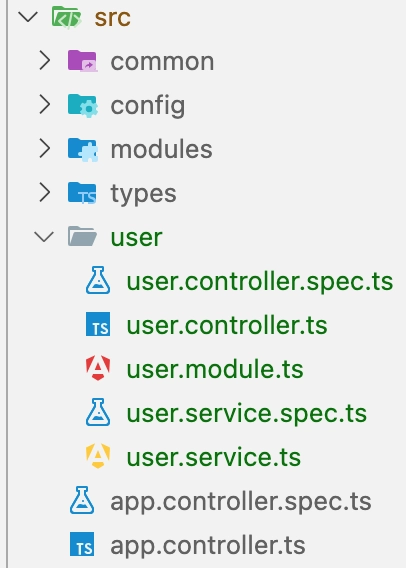The image size is (406, 568).
Task: Select the common folder label
Action: click(x=162, y=62)
